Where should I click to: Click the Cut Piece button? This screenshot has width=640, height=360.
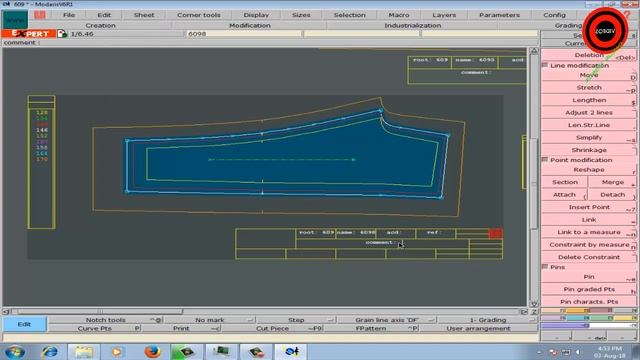[273, 329]
